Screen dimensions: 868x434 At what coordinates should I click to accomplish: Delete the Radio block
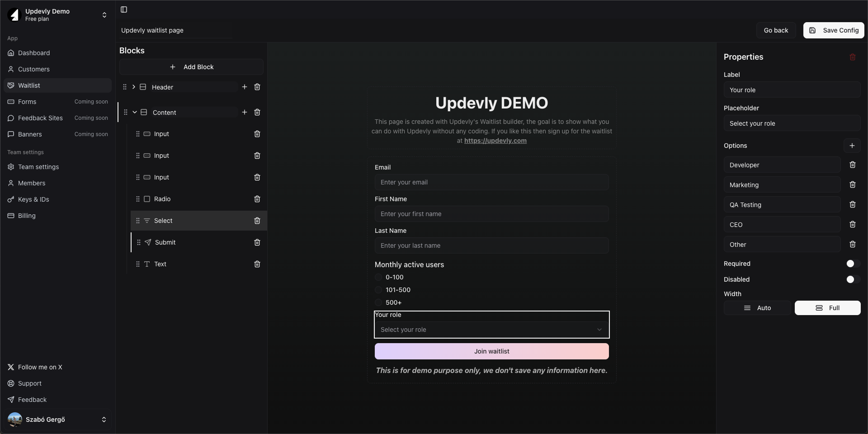coord(257,199)
